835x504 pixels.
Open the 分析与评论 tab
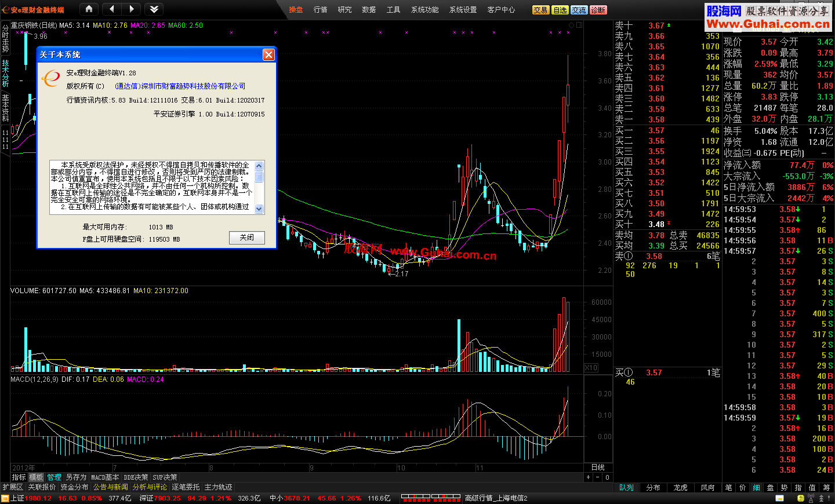pos(150,487)
